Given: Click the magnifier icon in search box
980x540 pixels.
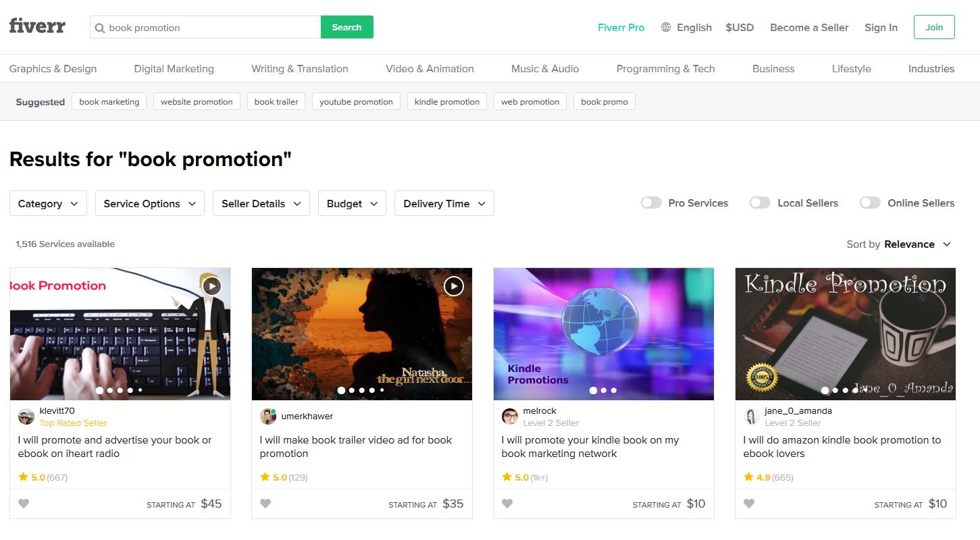Looking at the screenshot, I should (100, 28).
